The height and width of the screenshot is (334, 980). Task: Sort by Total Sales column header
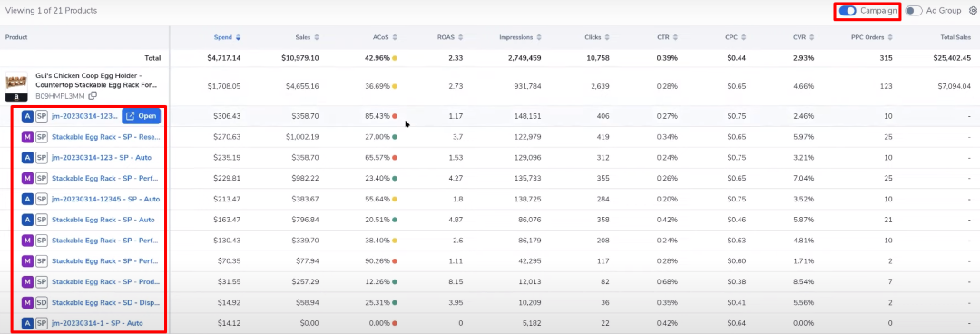pos(955,37)
